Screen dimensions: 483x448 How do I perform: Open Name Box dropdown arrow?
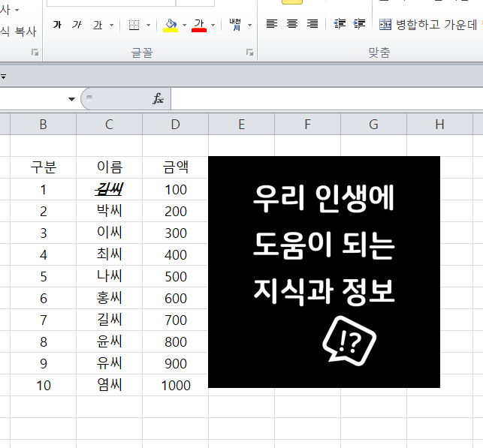tap(71, 99)
